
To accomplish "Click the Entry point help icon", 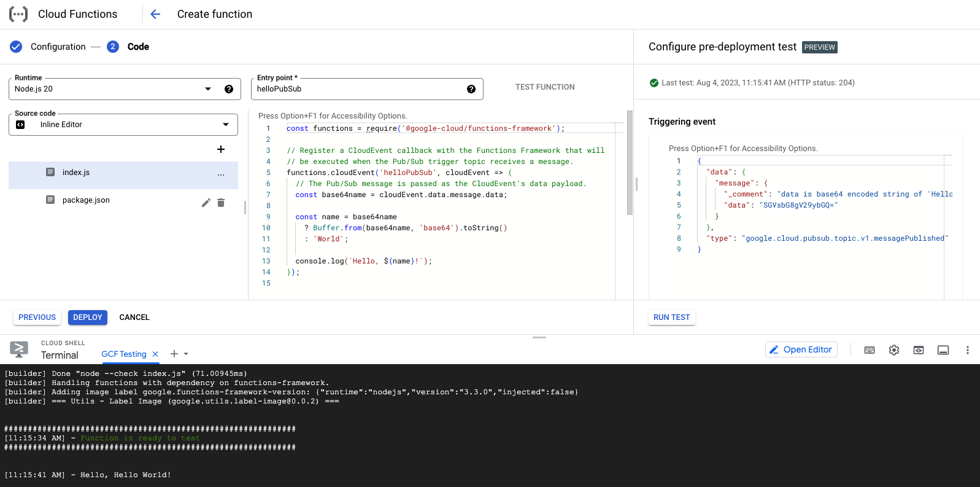I will (471, 89).
